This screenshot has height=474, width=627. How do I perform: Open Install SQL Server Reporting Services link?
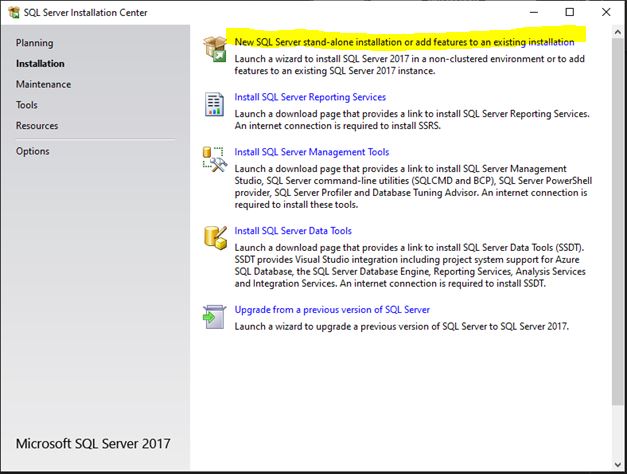click(310, 97)
